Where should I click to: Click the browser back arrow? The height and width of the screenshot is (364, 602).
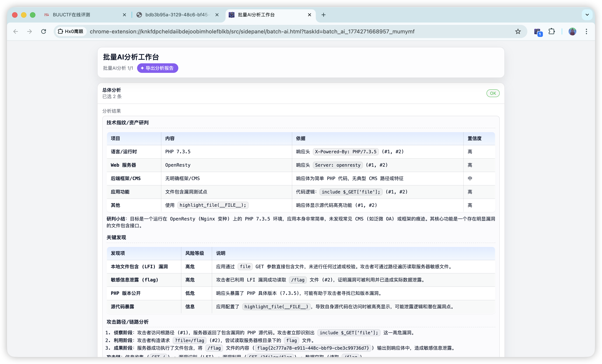coord(16,31)
